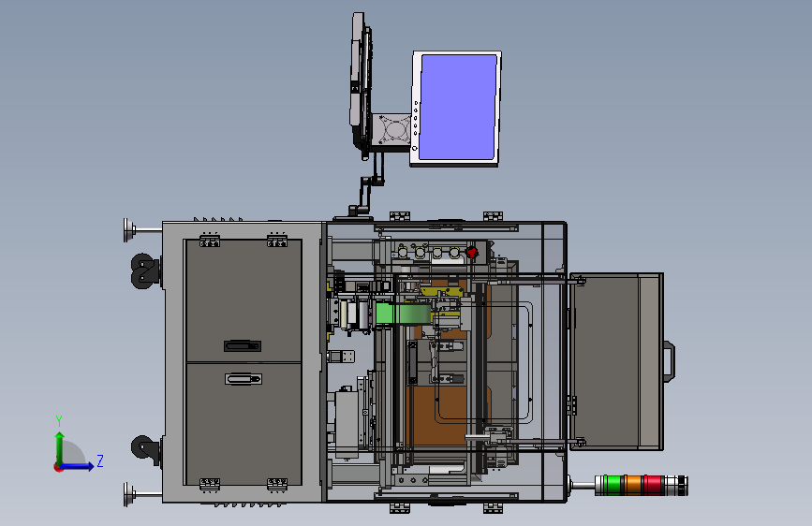Pick the red emergency stop button

(472, 252)
